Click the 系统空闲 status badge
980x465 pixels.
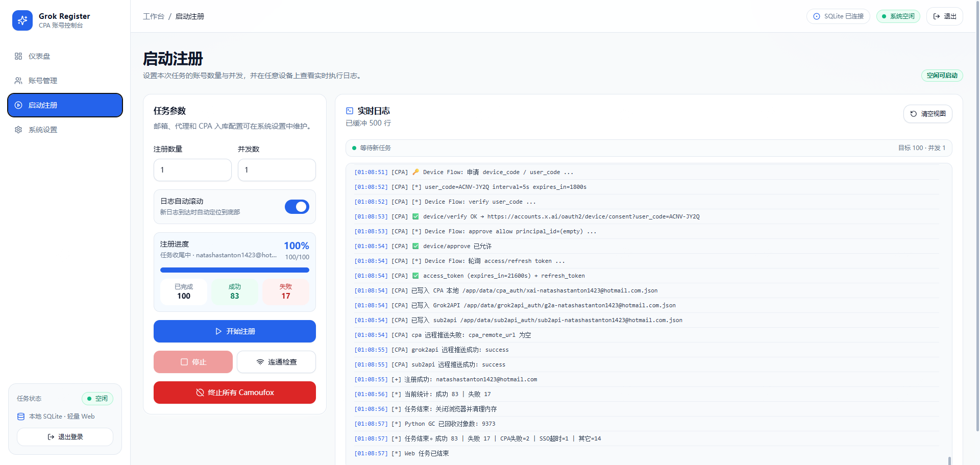[x=898, y=16]
